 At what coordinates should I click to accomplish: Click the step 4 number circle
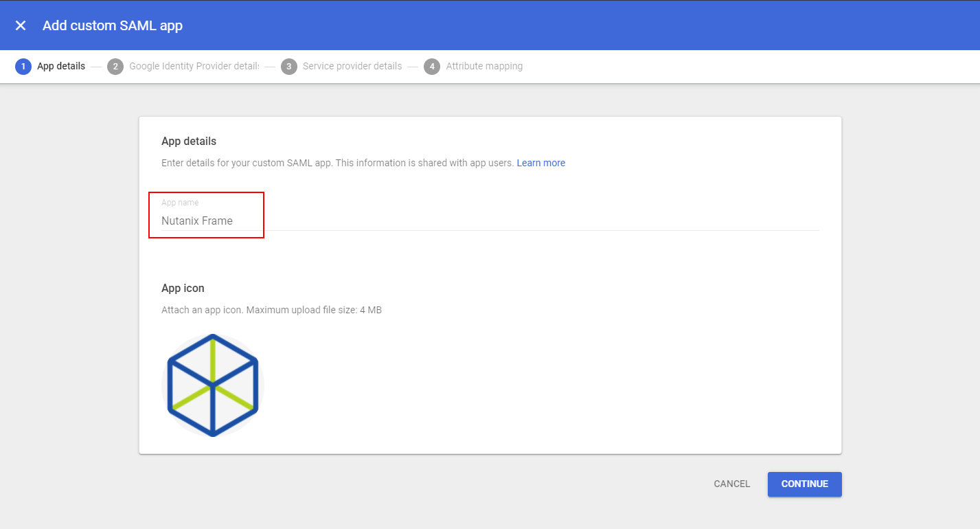(x=432, y=67)
